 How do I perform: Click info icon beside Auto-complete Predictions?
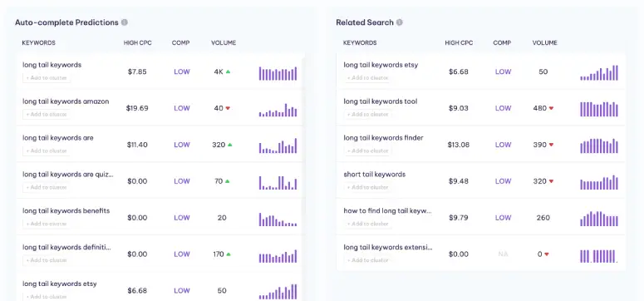(x=125, y=22)
